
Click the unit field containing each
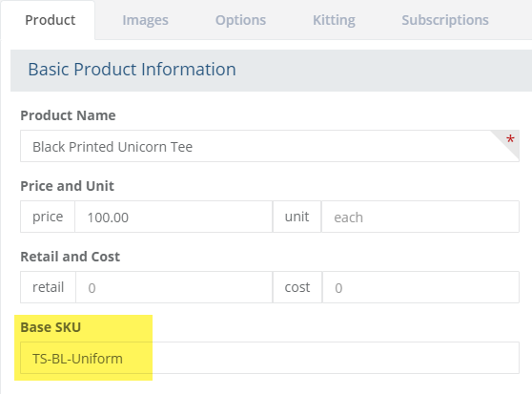point(420,217)
